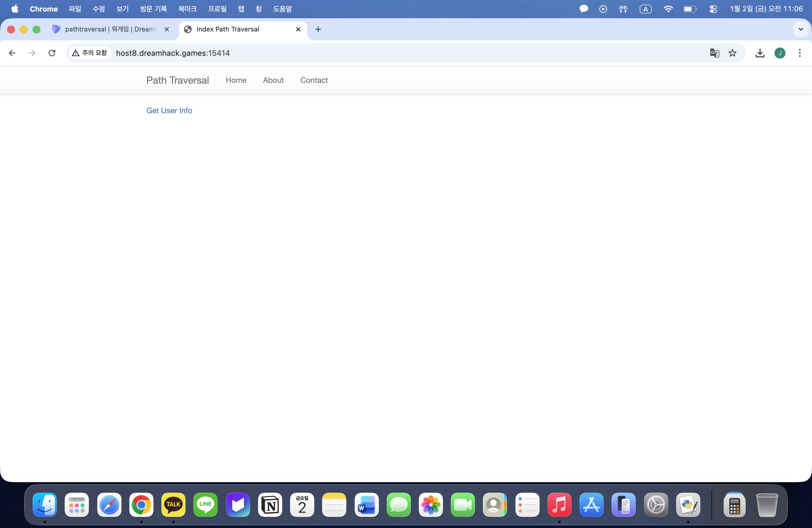Click the profile avatar J
Image resolution: width=812 pixels, height=528 pixels.
coord(780,53)
